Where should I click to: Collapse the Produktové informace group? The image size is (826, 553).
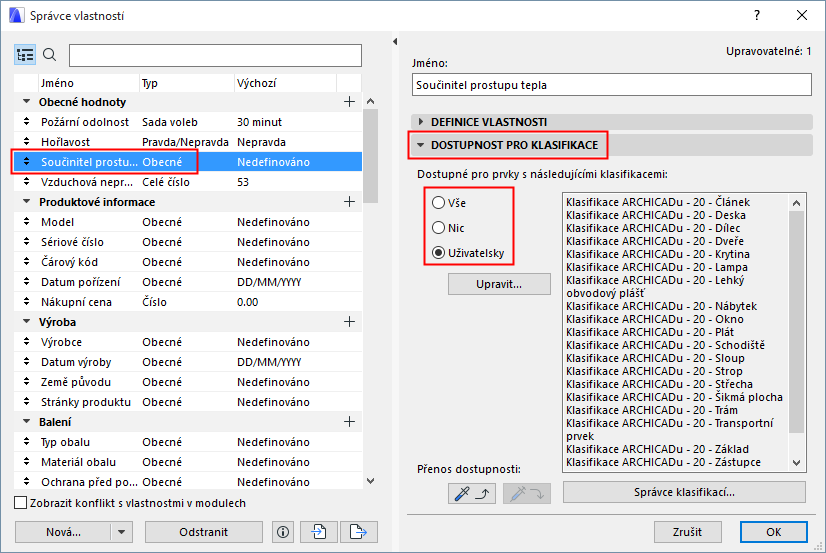[26, 201]
